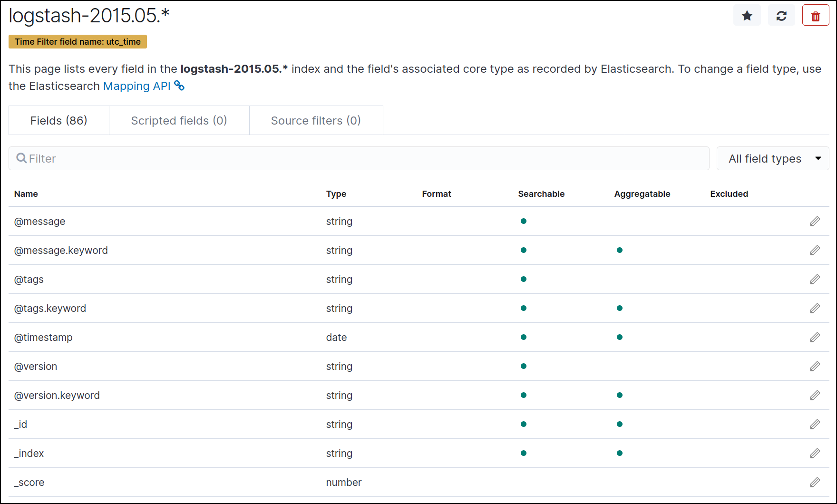Select the @version field name
The image size is (837, 504).
tap(36, 367)
